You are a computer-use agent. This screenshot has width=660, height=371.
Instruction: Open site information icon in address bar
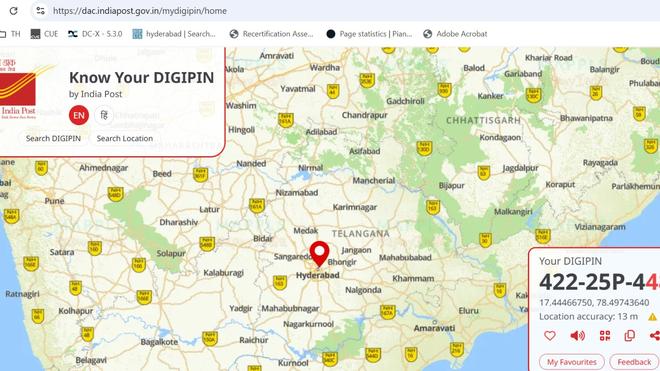(x=40, y=11)
